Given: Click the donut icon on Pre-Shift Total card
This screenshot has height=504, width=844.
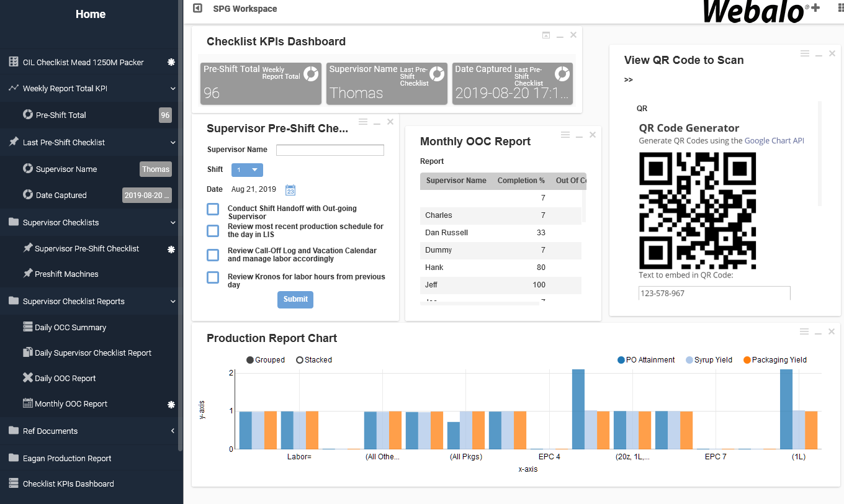Looking at the screenshot, I should (311, 74).
